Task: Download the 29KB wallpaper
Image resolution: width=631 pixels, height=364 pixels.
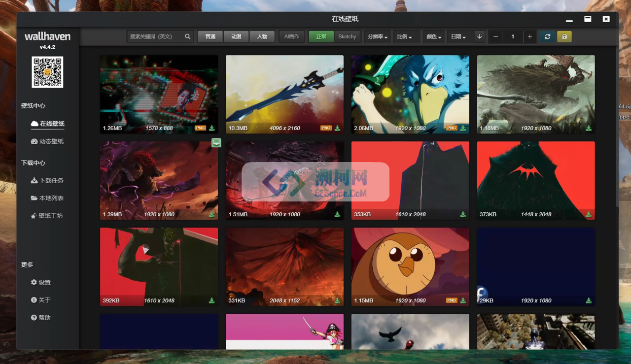Action: click(x=589, y=300)
